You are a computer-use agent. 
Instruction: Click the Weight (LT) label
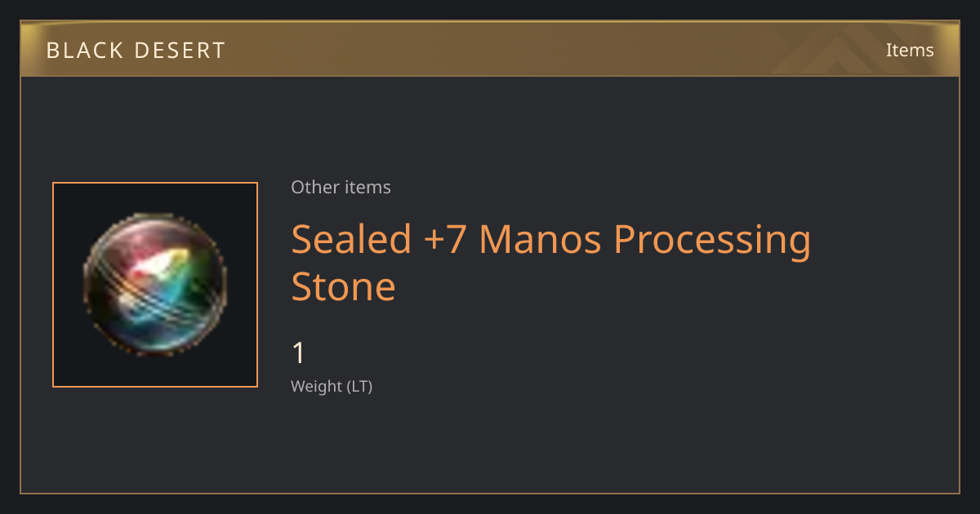332,387
